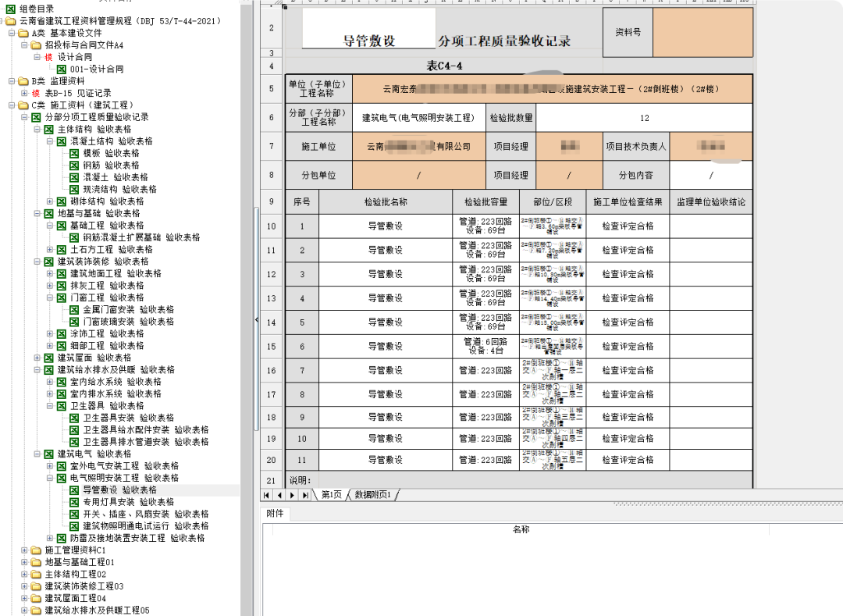843x616 pixels.
Task: Expand the 地基与基础工程01 folder
Action: (24, 562)
